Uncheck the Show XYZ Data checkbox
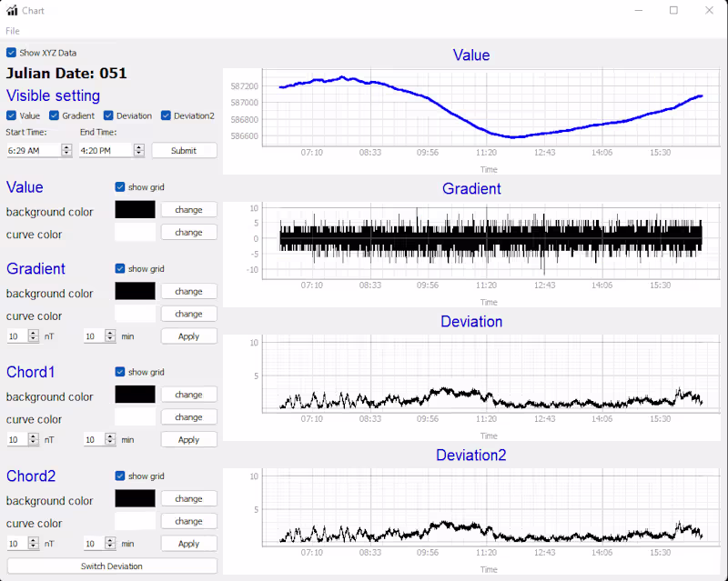This screenshot has height=581, width=728. coord(11,53)
